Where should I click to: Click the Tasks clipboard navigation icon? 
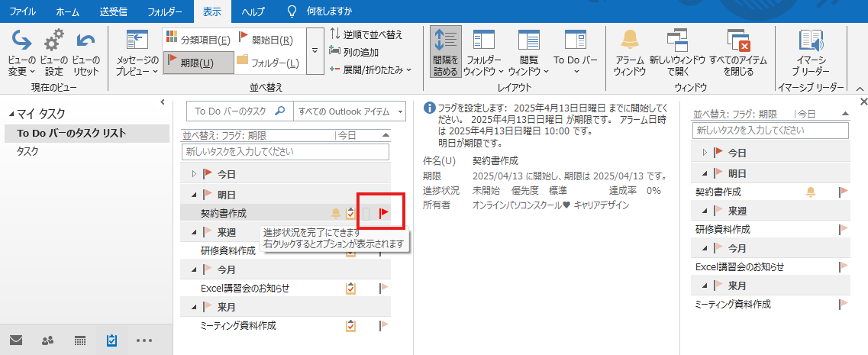(111, 340)
